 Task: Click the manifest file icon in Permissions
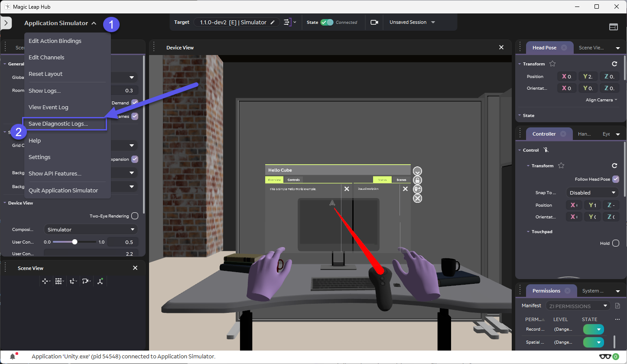coord(618,306)
